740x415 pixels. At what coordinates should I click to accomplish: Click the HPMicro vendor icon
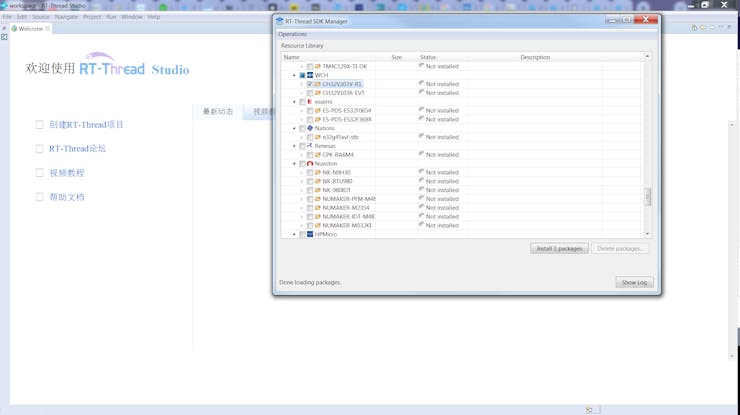310,234
